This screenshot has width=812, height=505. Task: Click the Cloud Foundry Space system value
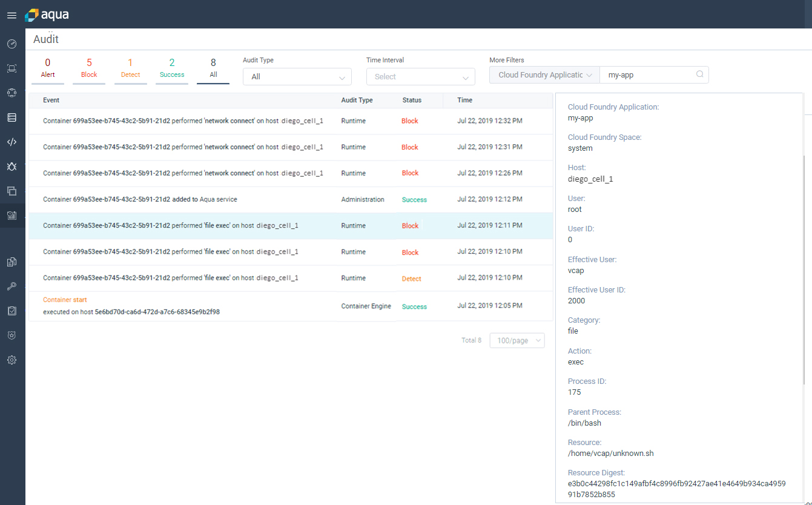(580, 148)
